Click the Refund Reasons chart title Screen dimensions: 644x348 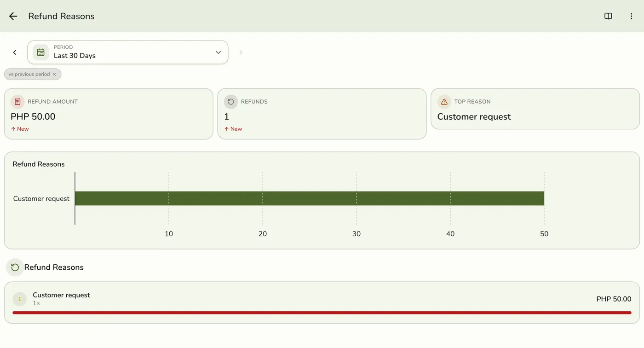tap(39, 164)
